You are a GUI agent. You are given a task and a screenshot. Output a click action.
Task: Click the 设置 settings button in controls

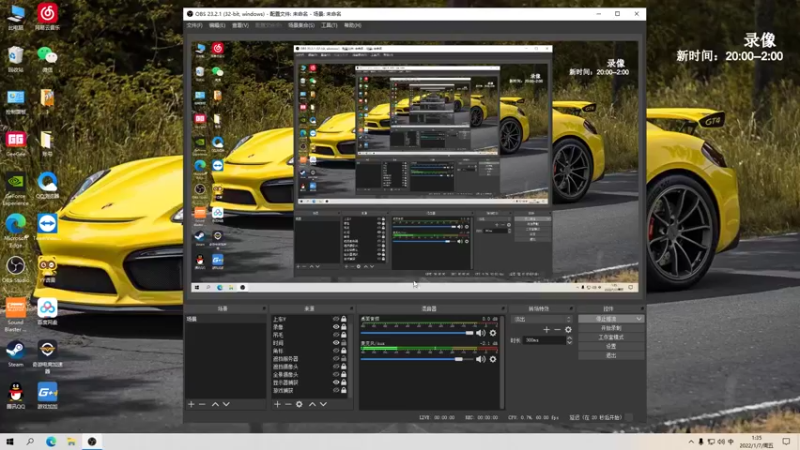pyautogui.click(x=610, y=346)
